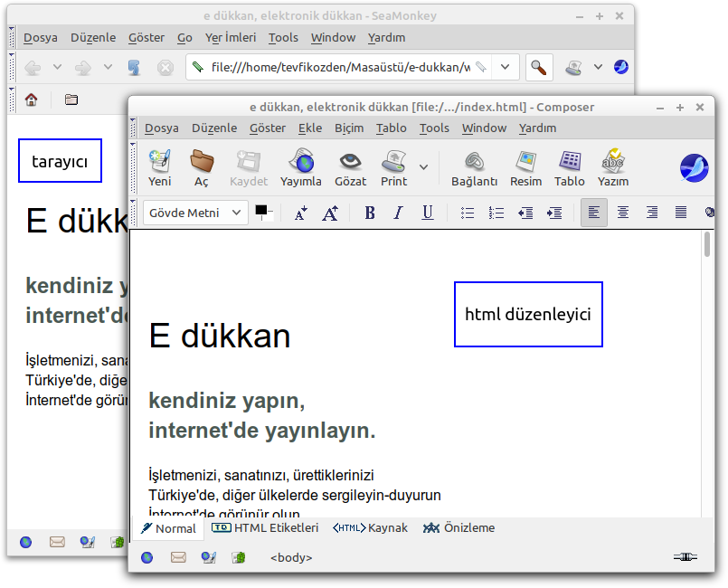This screenshot has width=728, height=588.
Task: Switch to the HTML Etiketleri tab
Action: click(265, 528)
